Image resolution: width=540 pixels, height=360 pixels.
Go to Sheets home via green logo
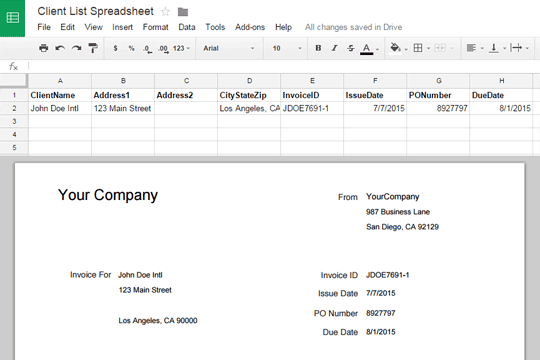[x=12, y=18]
